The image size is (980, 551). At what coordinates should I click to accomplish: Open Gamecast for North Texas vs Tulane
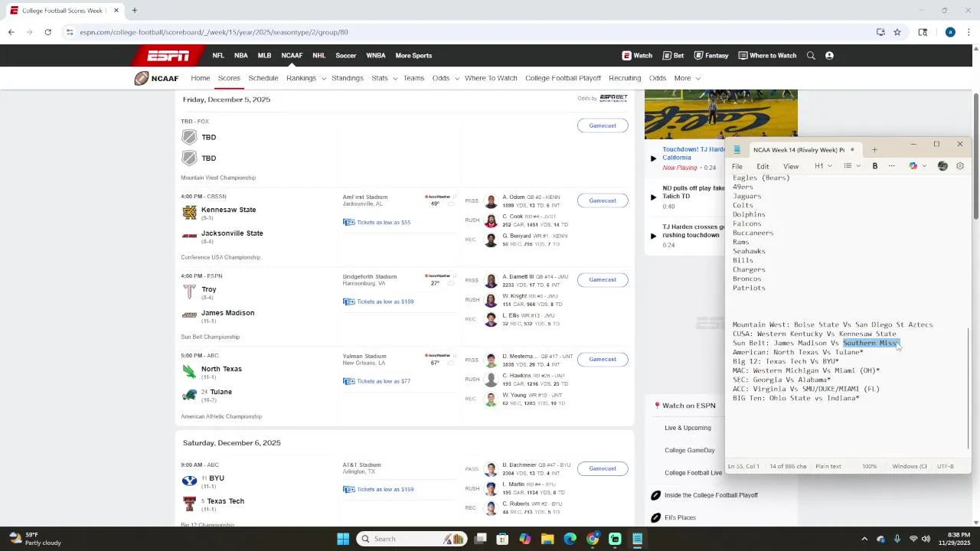point(603,359)
